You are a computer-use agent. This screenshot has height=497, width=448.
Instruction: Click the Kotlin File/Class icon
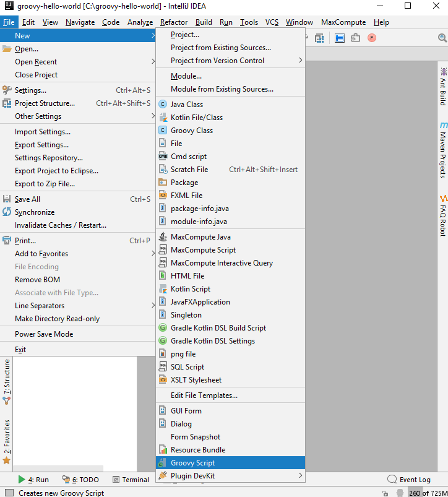(x=163, y=117)
